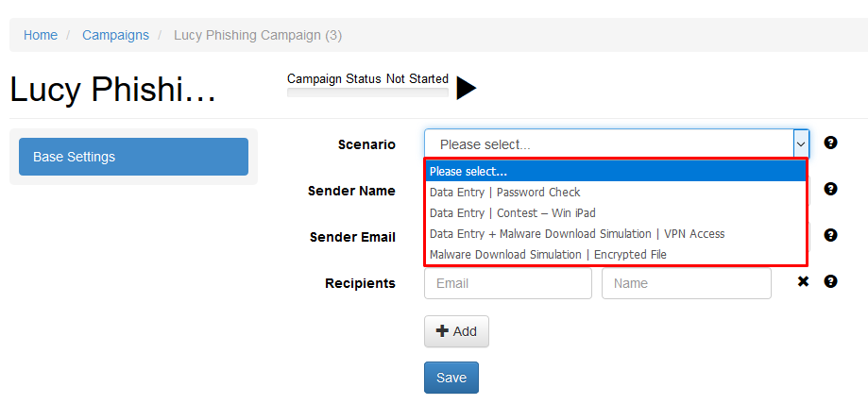The image size is (868, 404).
Task: Select Data Entry | Contest – Win iPad
Action: click(616, 213)
